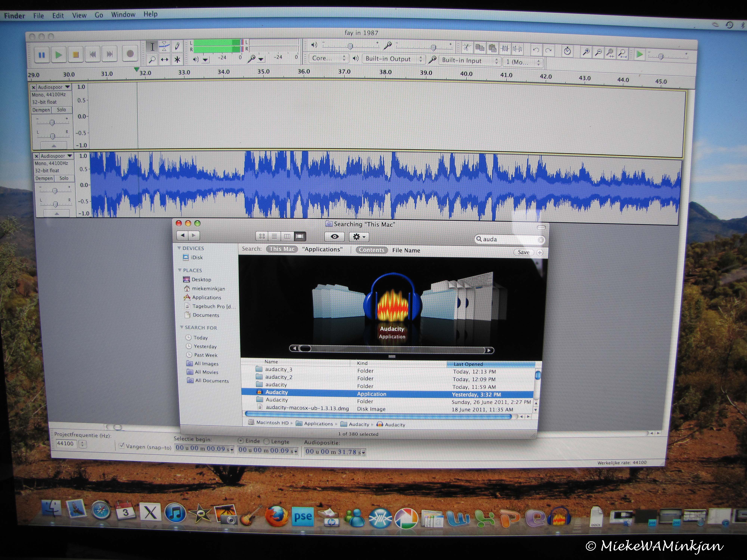Viewport: 747px width, 560px height.
Task: Skip to end of the project
Action: (109, 54)
